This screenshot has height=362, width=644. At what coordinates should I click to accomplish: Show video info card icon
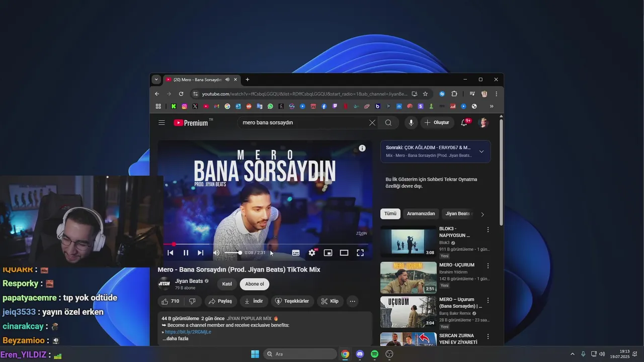pos(362,148)
